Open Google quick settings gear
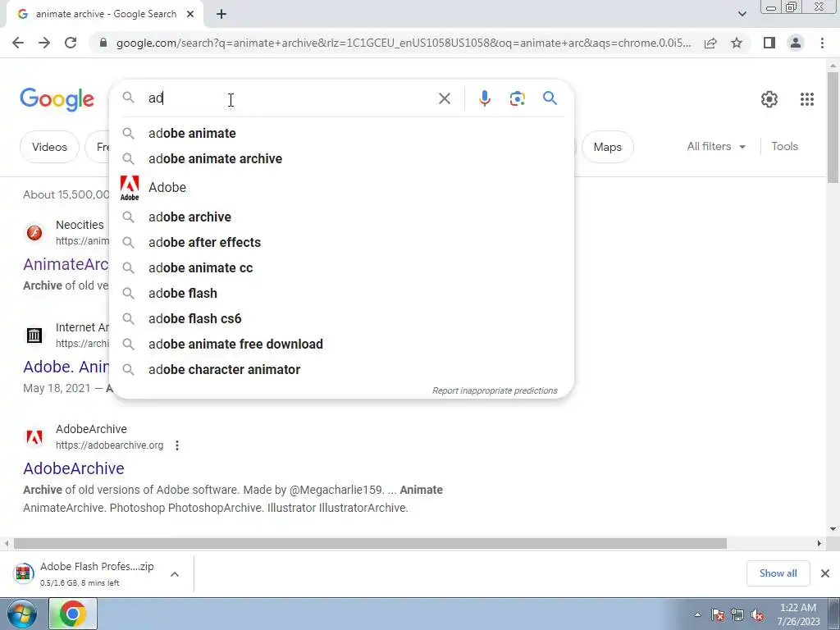 (x=769, y=99)
